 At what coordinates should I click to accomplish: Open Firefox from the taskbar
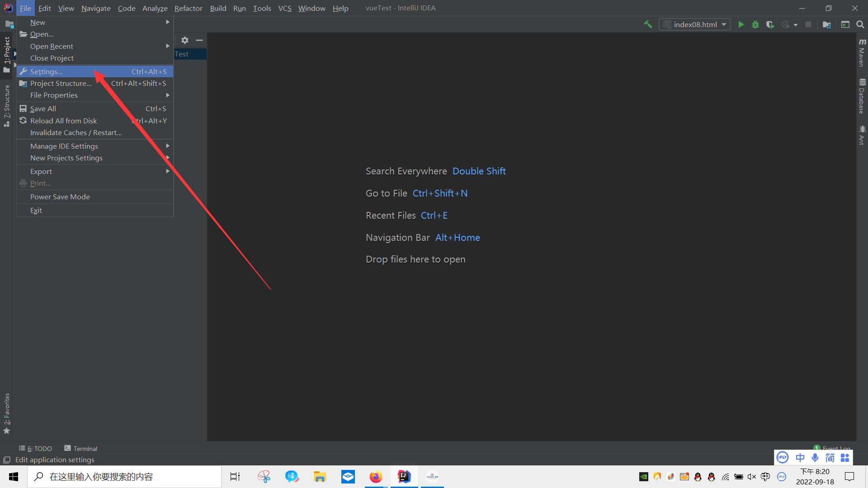click(x=376, y=477)
